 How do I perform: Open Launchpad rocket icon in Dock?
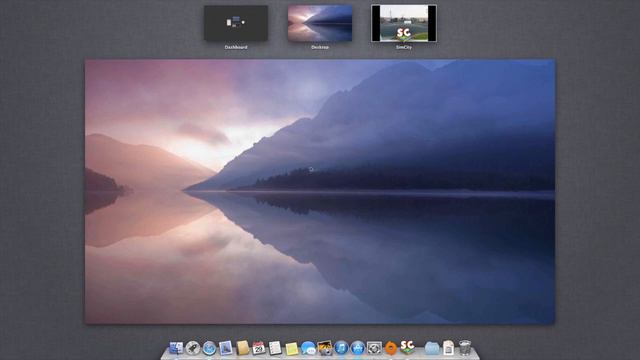coord(193,348)
